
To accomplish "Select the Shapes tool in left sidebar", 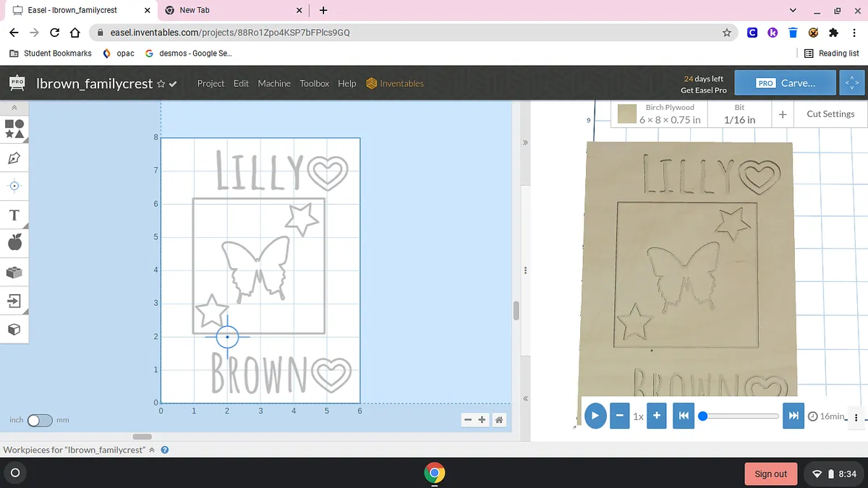I will [x=14, y=129].
